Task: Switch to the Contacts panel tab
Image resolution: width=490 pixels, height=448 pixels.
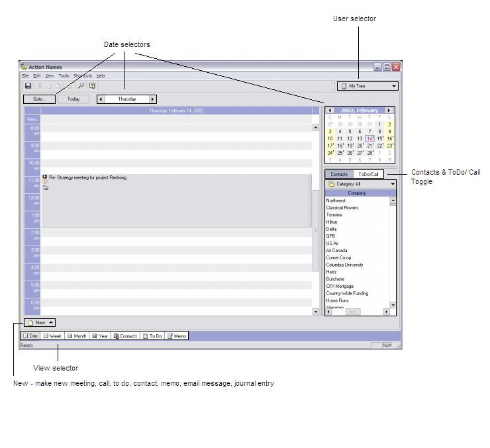Action: click(339, 174)
